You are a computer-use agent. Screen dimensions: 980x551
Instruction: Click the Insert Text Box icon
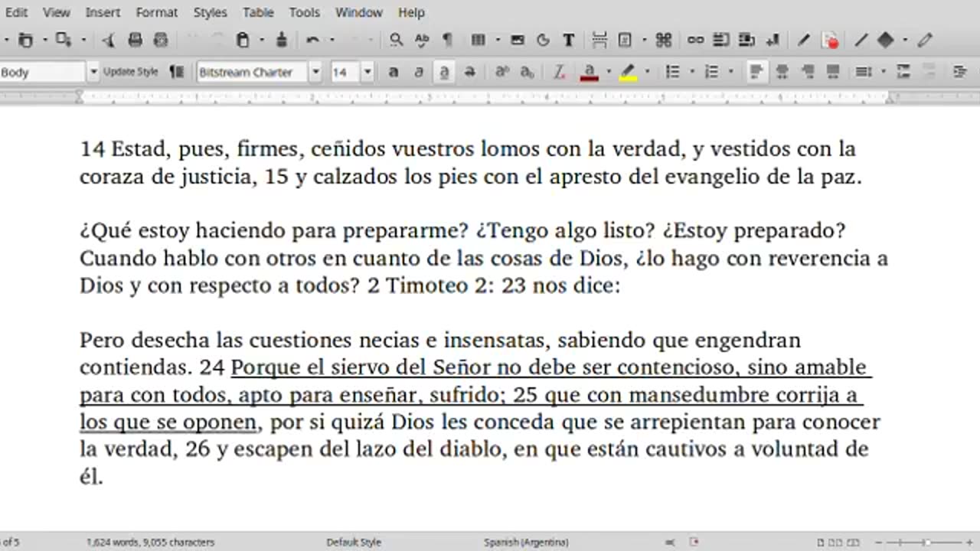point(569,41)
